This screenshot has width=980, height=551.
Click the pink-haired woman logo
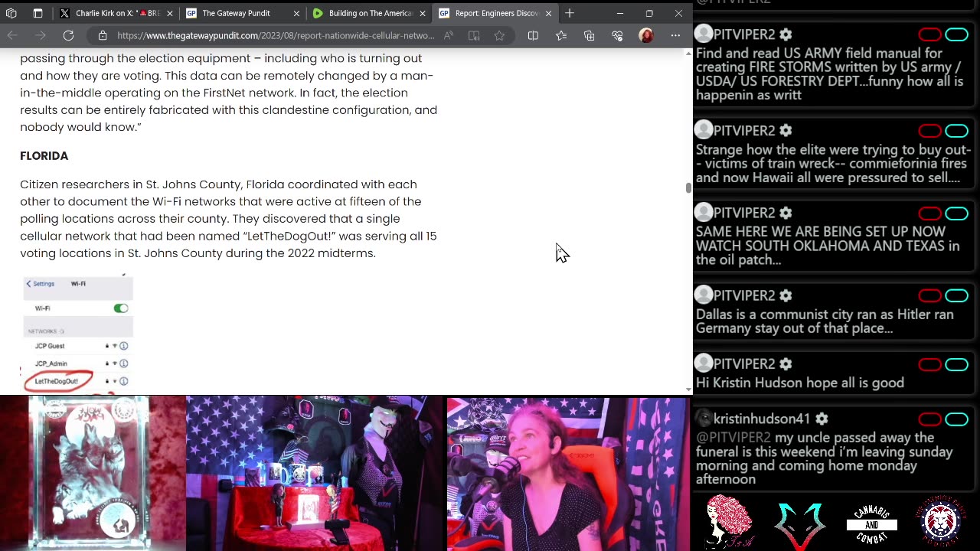click(730, 521)
